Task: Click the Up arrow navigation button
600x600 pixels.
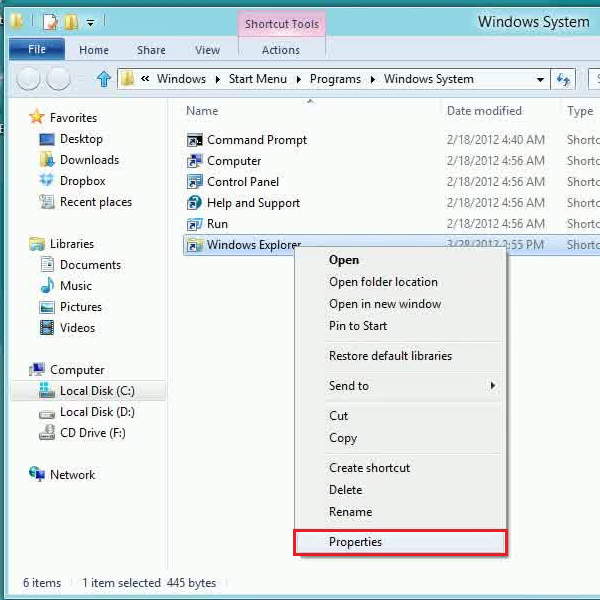Action: point(103,79)
